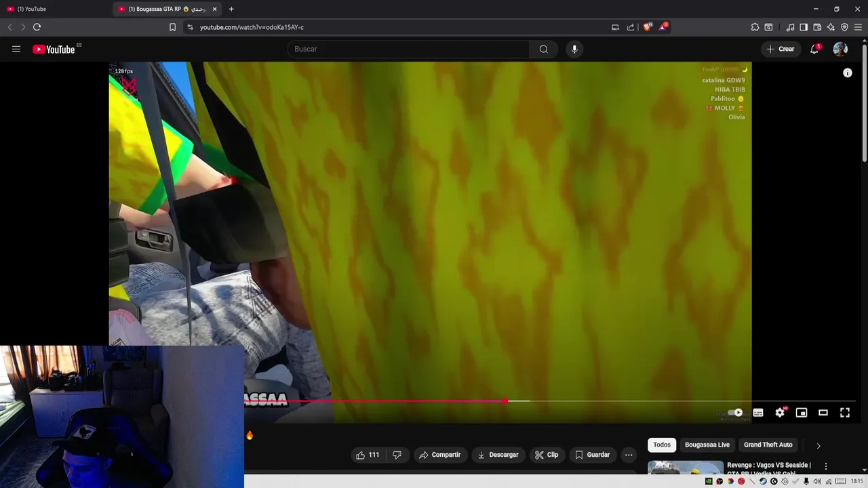Open network icon in system tray
The height and width of the screenshot is (488, 868).
tap(829, 481)
